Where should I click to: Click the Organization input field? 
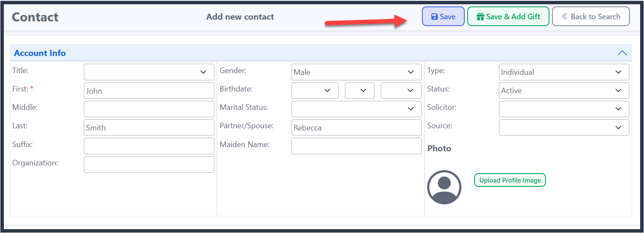pyautogui.click(x=149, y=165)
